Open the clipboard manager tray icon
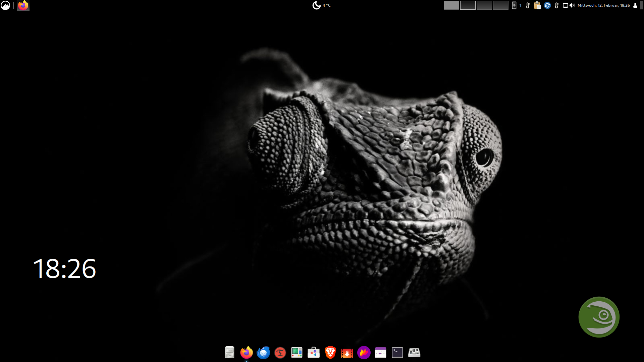 pyautogui.click(x=537, y=5)
